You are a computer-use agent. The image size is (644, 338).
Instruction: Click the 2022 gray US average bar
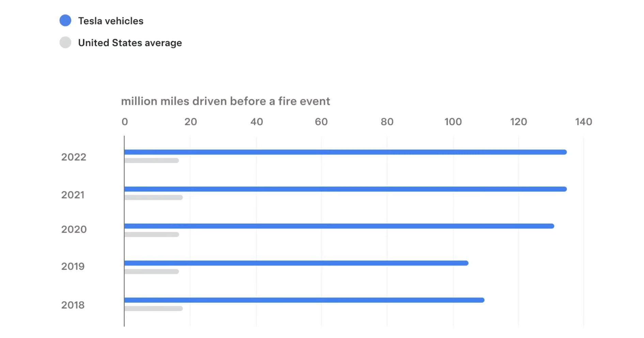point(152,160)
